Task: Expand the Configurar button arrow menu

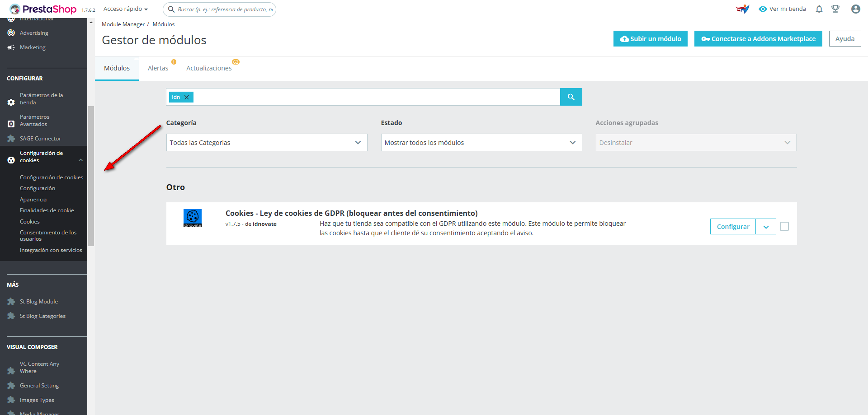Action: (766, 227)
